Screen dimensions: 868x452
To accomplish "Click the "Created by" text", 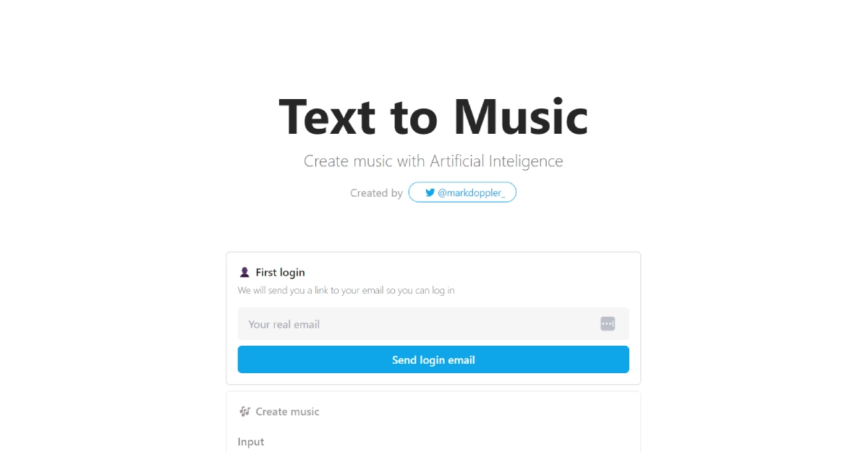I will click(376, 193).
